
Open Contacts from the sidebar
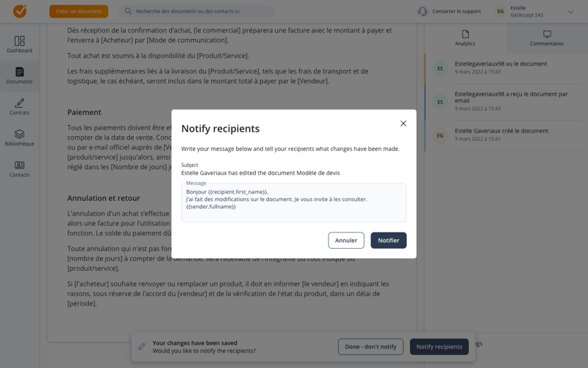(x=20, y=169)
